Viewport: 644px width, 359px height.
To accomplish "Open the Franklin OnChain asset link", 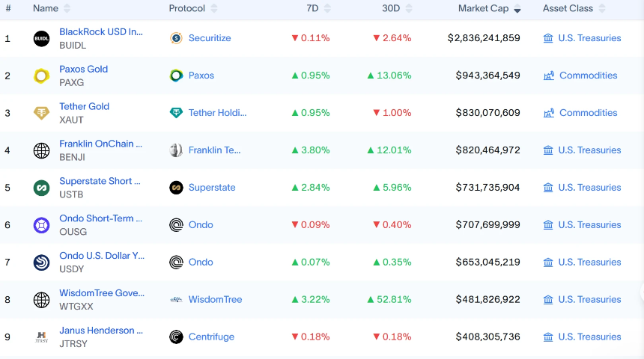I will [x=100, y=144].
